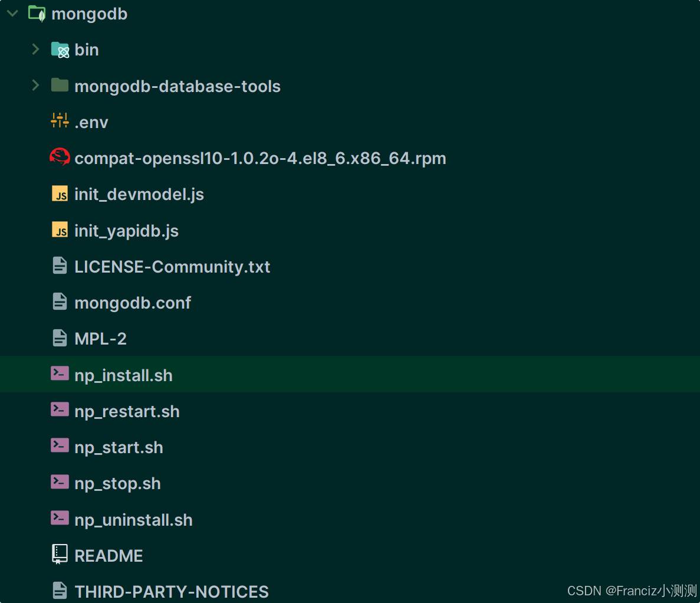This screenshot has height=603, width=700.
Task: Open init_devmodel.js file
Action: tap(139, 195)
